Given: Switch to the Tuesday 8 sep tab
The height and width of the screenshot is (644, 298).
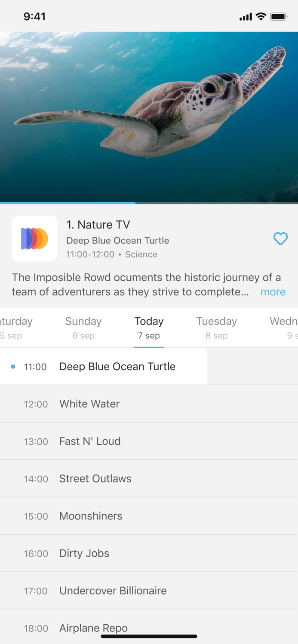Looking at the screenshot, I should (x=216, y=328).
